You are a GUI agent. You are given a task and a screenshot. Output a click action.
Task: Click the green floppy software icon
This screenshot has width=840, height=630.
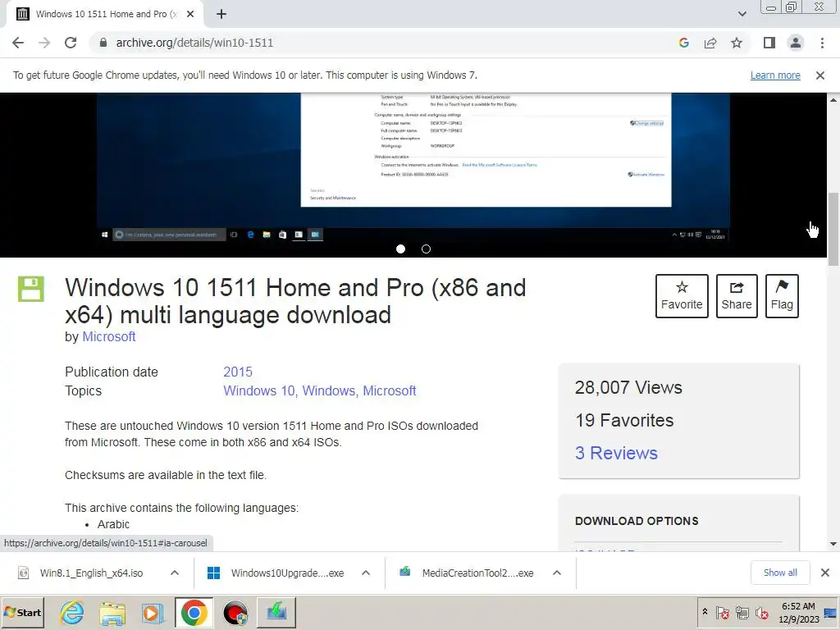pyautogui.click(x=31, y=290)
